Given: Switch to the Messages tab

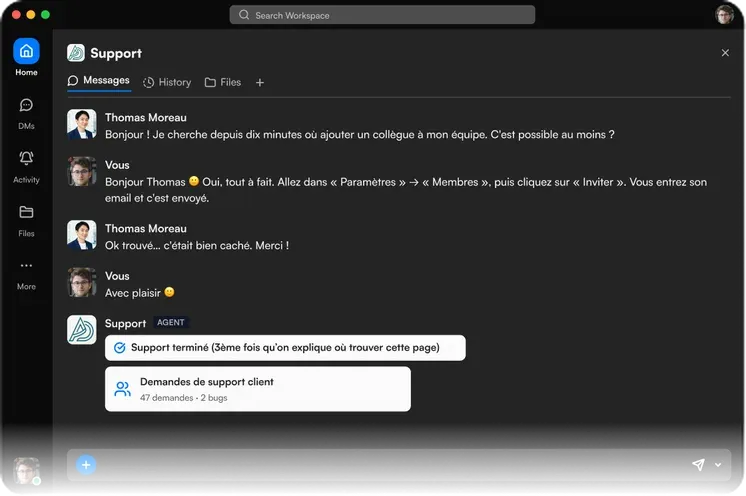Looking at the screenshot, I should point(99,80).
